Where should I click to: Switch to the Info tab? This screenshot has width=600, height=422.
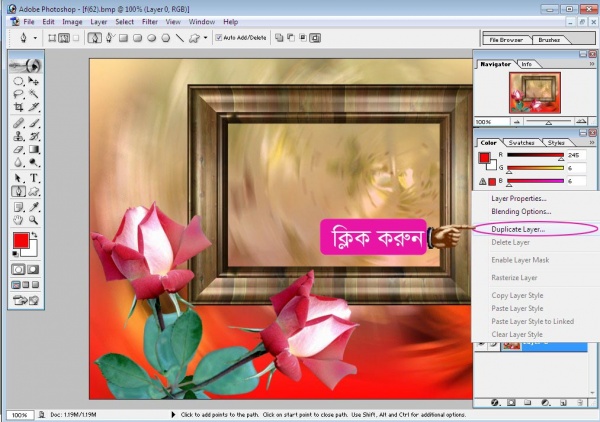coord(527,64)
